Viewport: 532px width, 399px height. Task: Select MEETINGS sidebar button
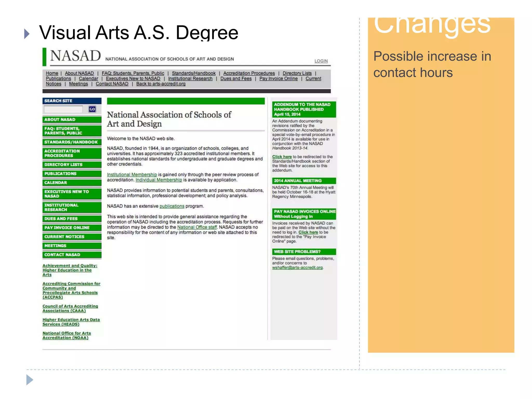pyautogui.click(x=72, y=246)
